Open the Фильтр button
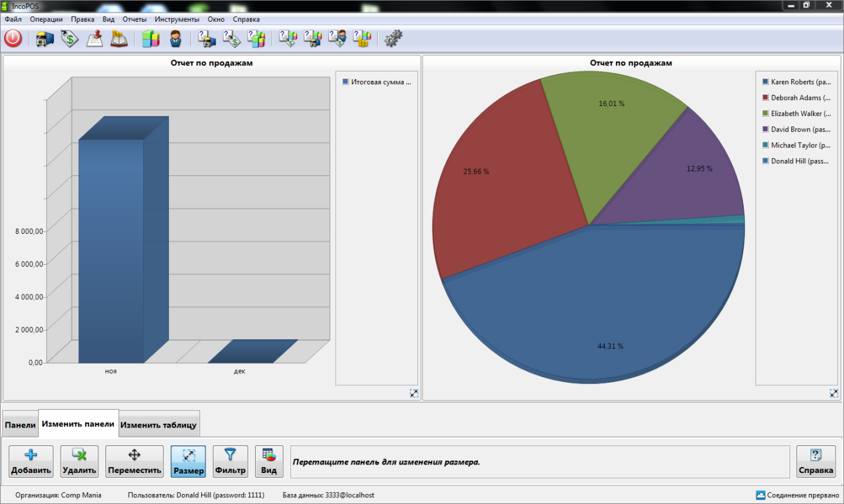Viewport: 844px width, 504px height. (x=230, y=461)
